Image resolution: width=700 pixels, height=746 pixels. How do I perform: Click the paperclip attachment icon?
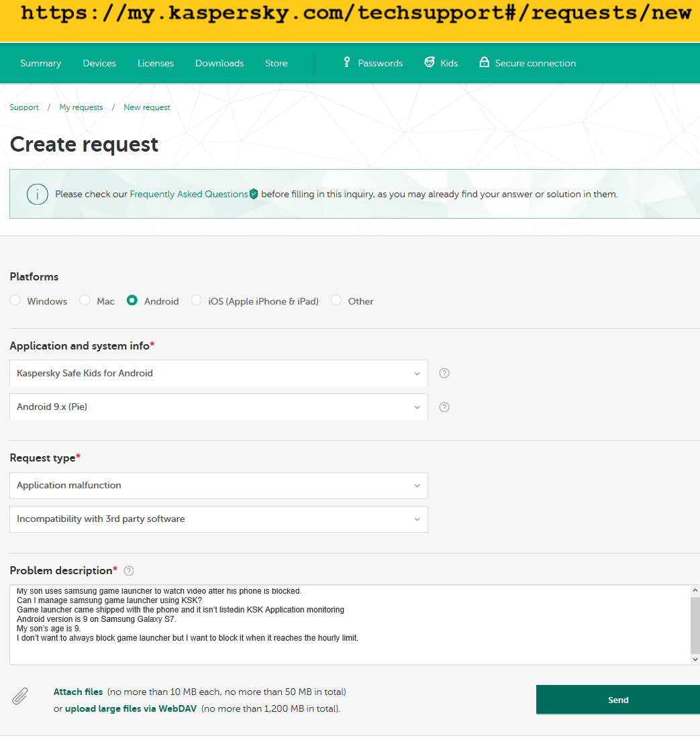coord(20,696)
